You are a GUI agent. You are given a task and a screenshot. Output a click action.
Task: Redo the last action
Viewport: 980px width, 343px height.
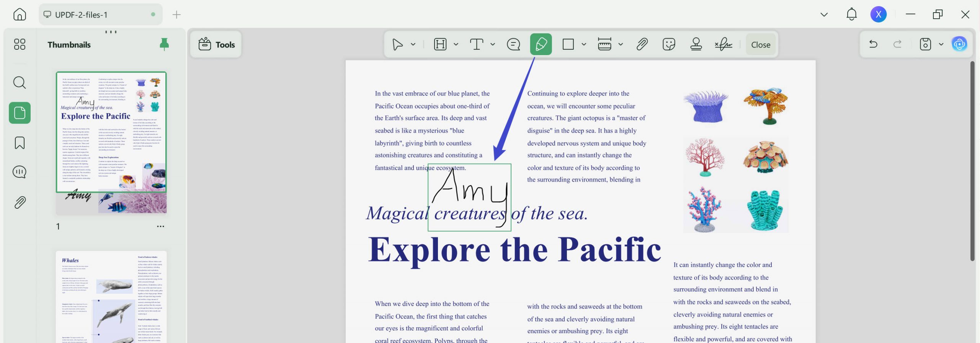(x=897, y=44)
